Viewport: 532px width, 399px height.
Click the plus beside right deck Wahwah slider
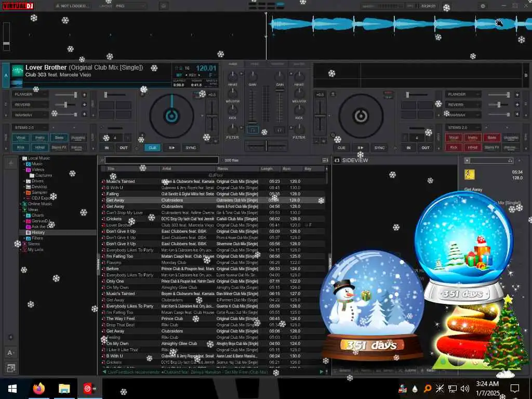tap(517, 115)
